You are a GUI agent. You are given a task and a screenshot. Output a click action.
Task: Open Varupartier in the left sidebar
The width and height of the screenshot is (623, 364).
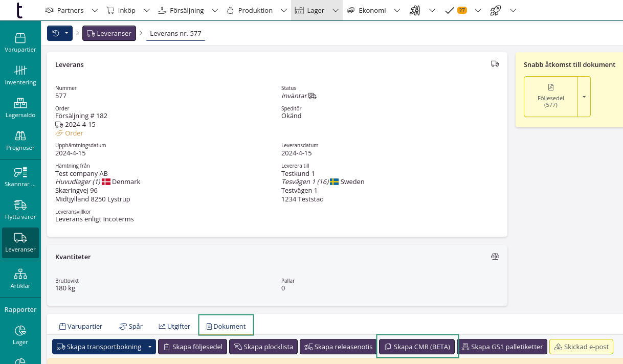click(x=20, y=42)
